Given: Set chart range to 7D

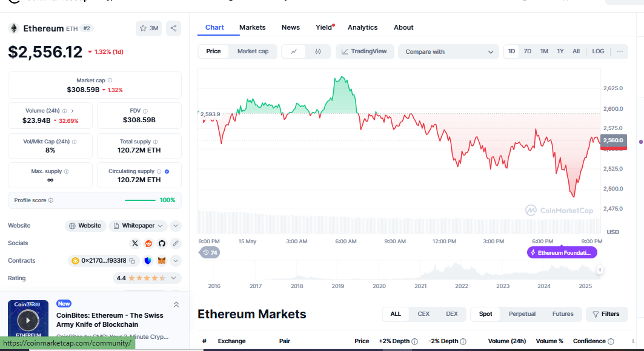Looking at the screenshot, I should tap(527, 51).
